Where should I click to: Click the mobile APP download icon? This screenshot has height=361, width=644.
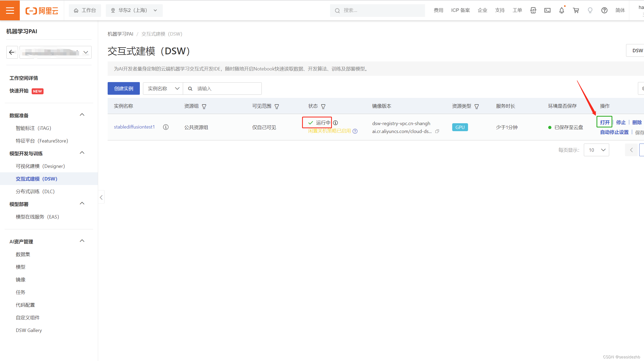533,10
